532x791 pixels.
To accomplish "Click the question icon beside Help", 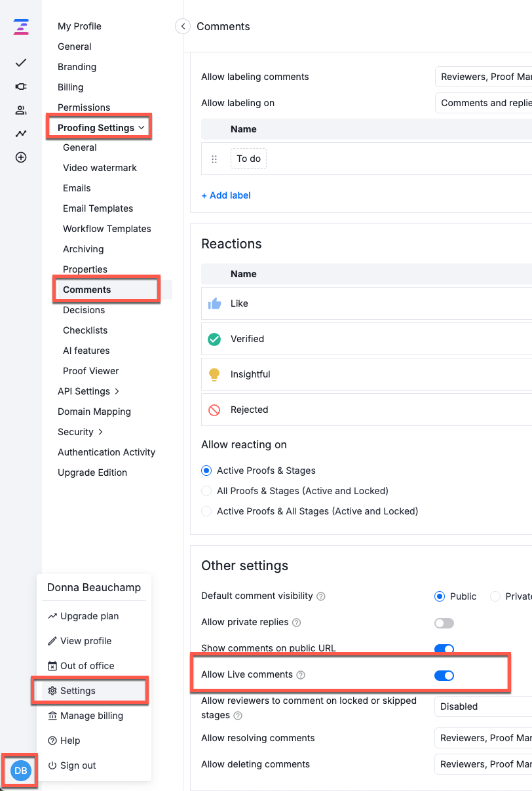I will click(x=52, y=741).
